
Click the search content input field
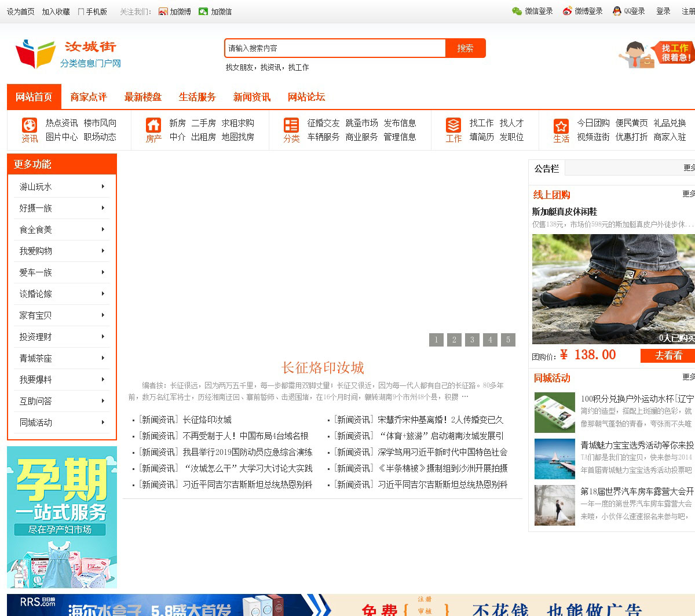(335, 48)
